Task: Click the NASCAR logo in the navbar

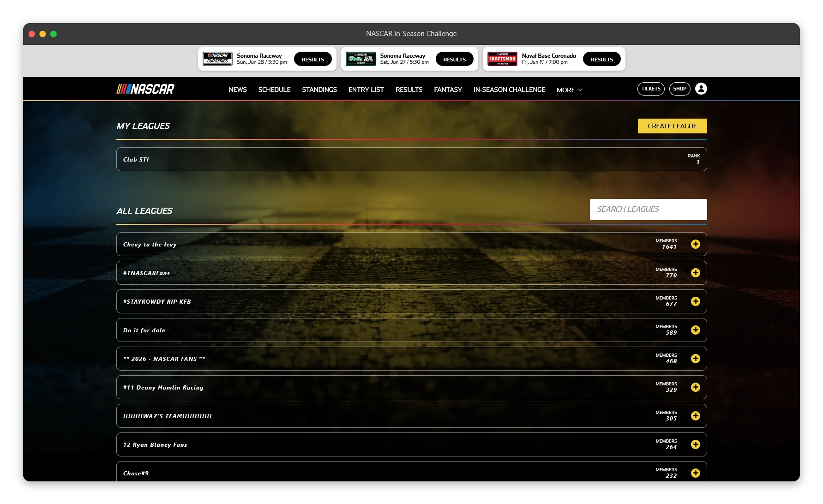Action: tap(145, 89)
